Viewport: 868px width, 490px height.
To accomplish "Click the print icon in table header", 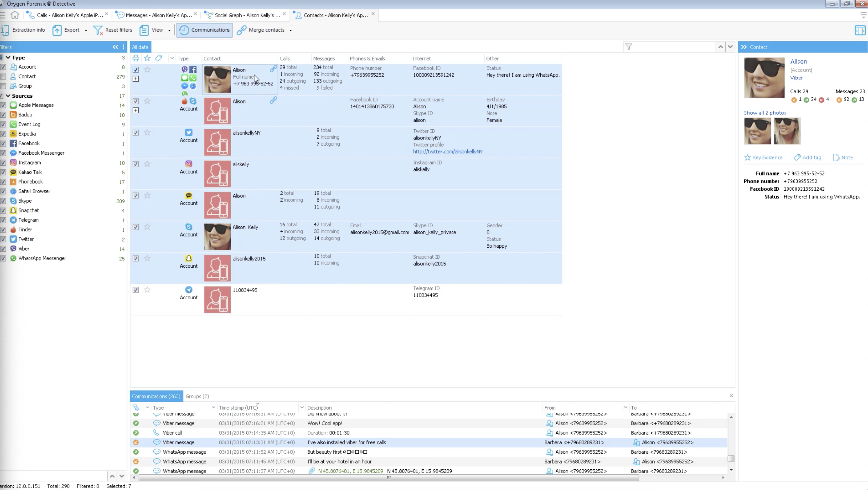I will point(136,58).
